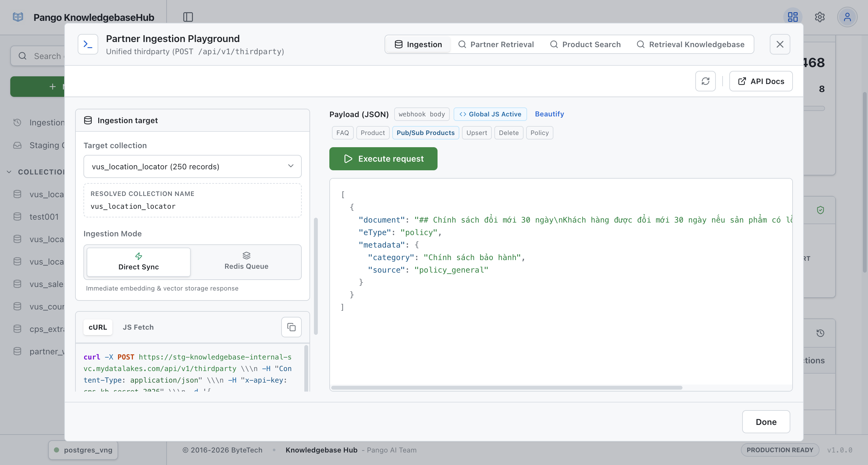Click the terminal prompt icon beside Partner Ingestion Playground
Viewport: 868px width, 465px height.
coord(88,44)
